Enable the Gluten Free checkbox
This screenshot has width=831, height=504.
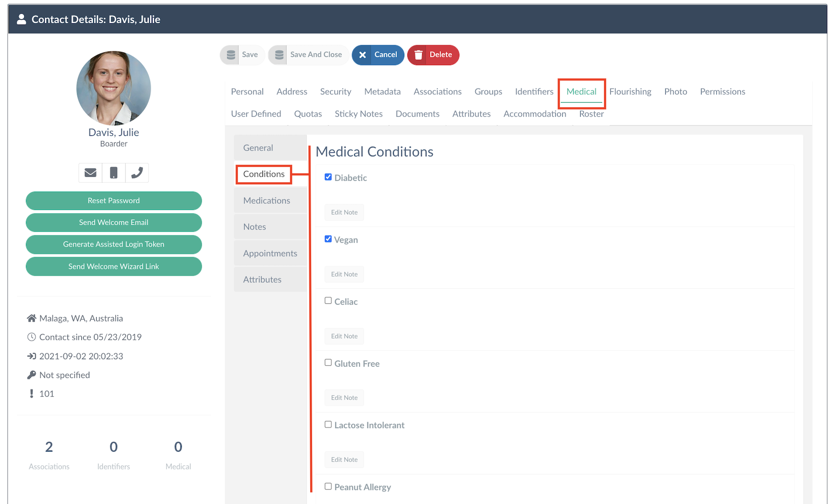pos(328,362)
